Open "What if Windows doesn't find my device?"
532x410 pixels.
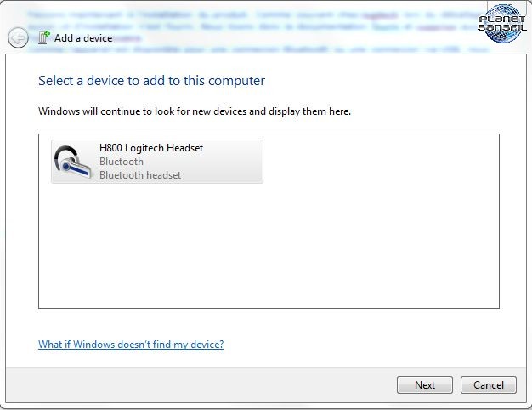point(131,345)
